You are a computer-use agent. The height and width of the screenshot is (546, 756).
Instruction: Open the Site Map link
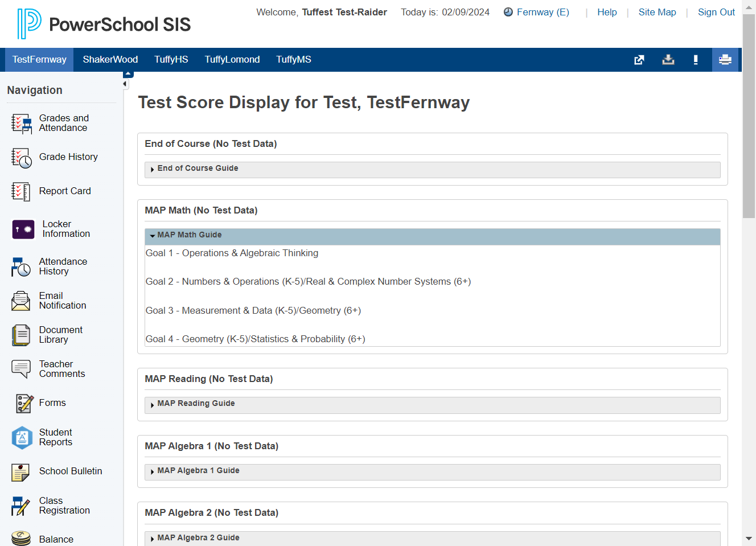pos(657,13)
